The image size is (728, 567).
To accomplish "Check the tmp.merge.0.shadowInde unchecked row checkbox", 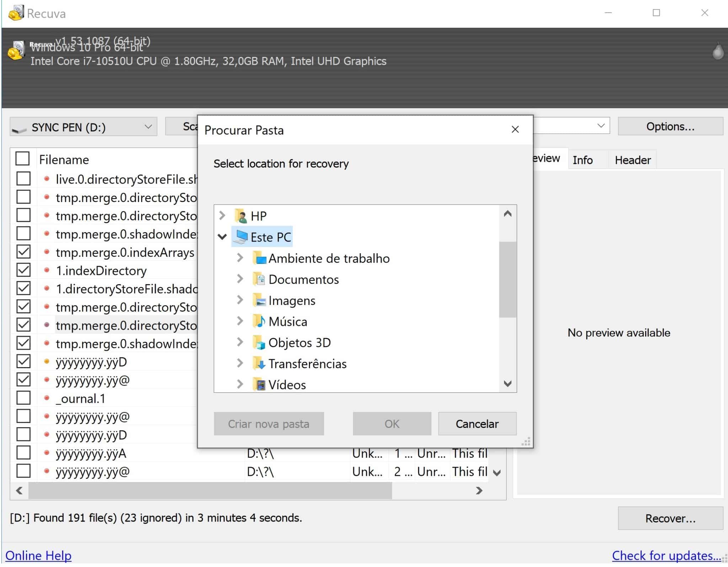I will click(23, 233).
